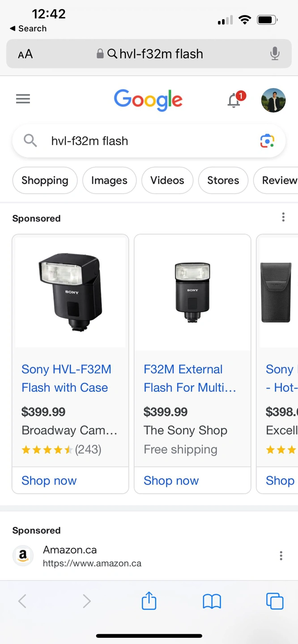Launch Google Lens camera search

pos(267,141)
